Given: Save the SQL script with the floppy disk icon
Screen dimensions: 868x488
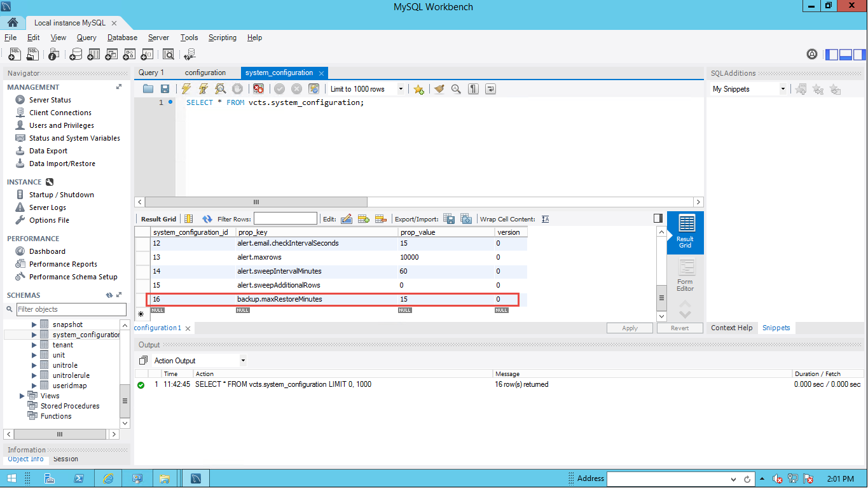Looking at the screenshot, I should coord(165,89).
